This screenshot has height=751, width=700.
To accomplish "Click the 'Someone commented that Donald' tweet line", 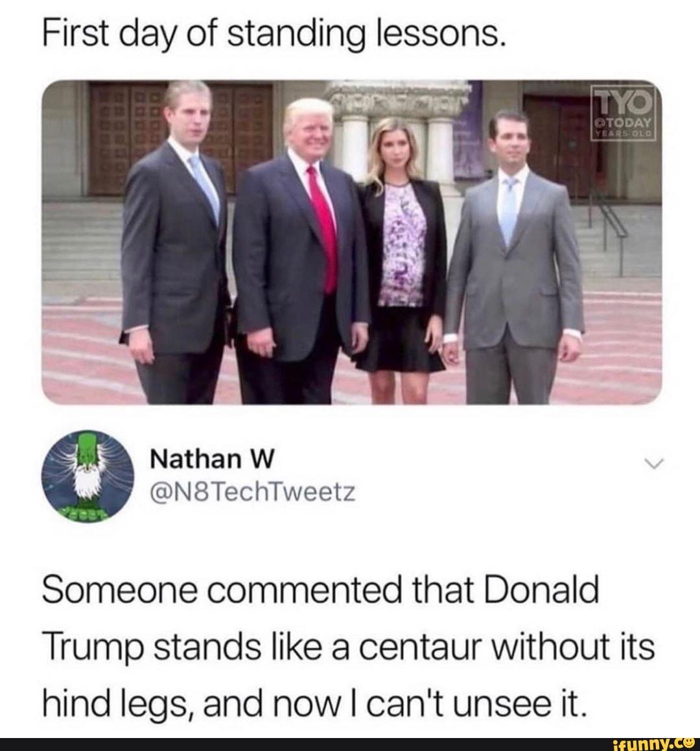I will (320, 590).
